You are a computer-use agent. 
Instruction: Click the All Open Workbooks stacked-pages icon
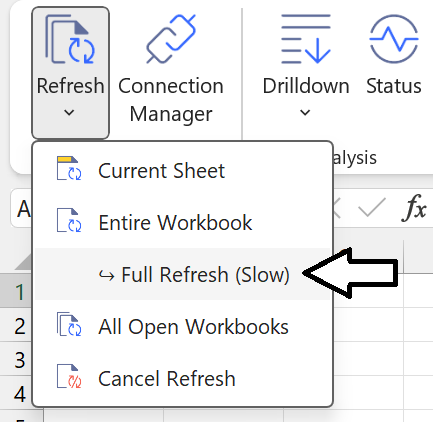69,324
